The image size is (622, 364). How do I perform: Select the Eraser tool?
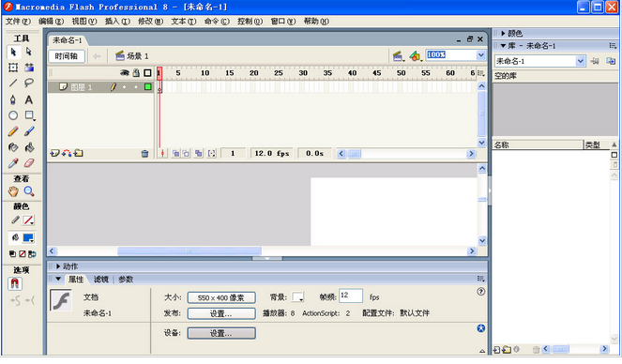click(x=29, y=163)
